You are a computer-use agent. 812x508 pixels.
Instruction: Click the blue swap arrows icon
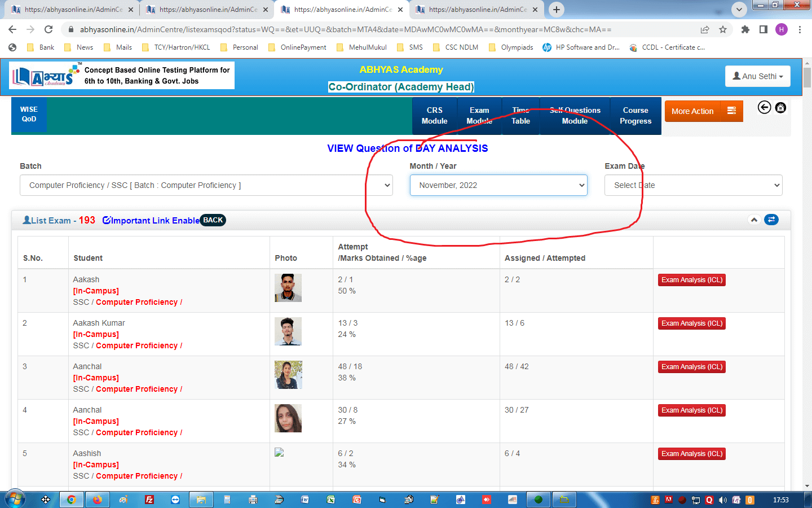click(771, 220)
